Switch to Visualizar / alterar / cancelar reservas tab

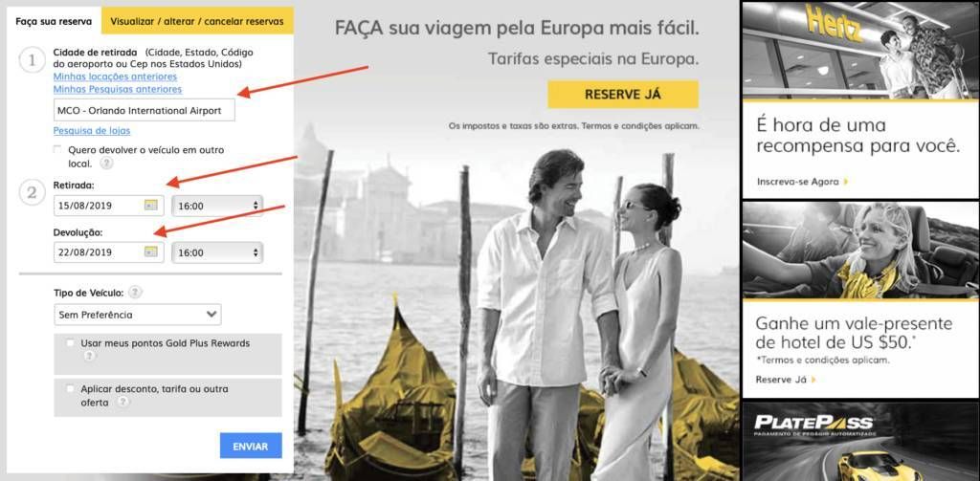pos(197,21)
